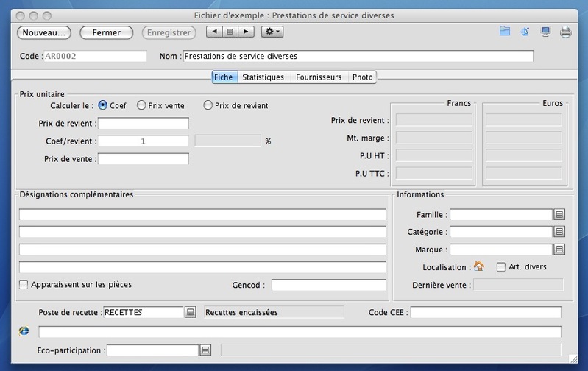Click the margin percentage field
The width and height of the screenshot is (588, 371).
click(227, 141)
